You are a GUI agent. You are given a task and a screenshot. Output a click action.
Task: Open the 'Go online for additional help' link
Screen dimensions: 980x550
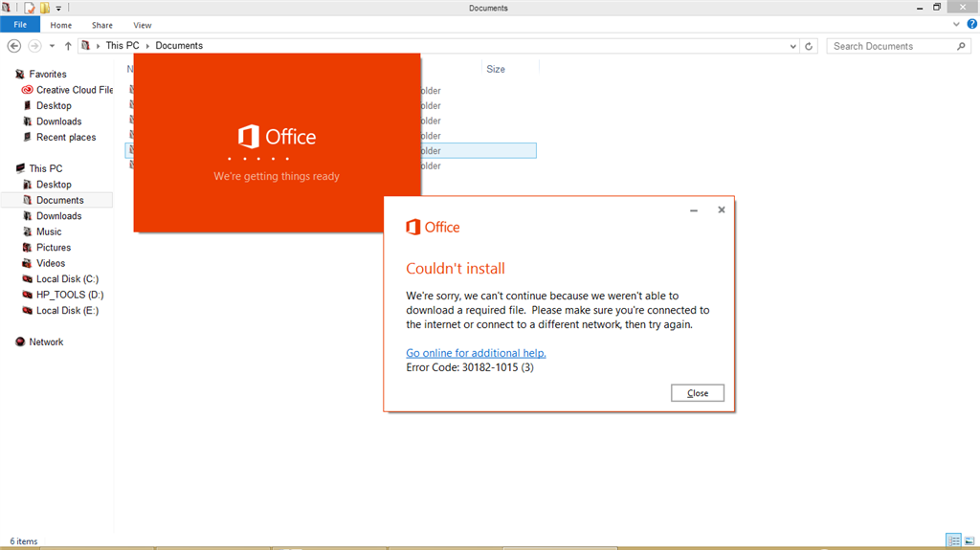click(x=476, y=353)
